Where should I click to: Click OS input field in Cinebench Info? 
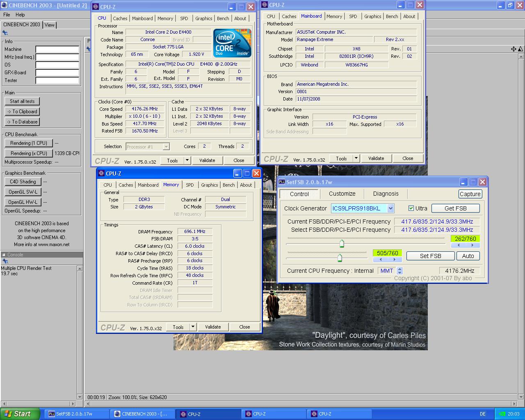click(x=57, y=65)
